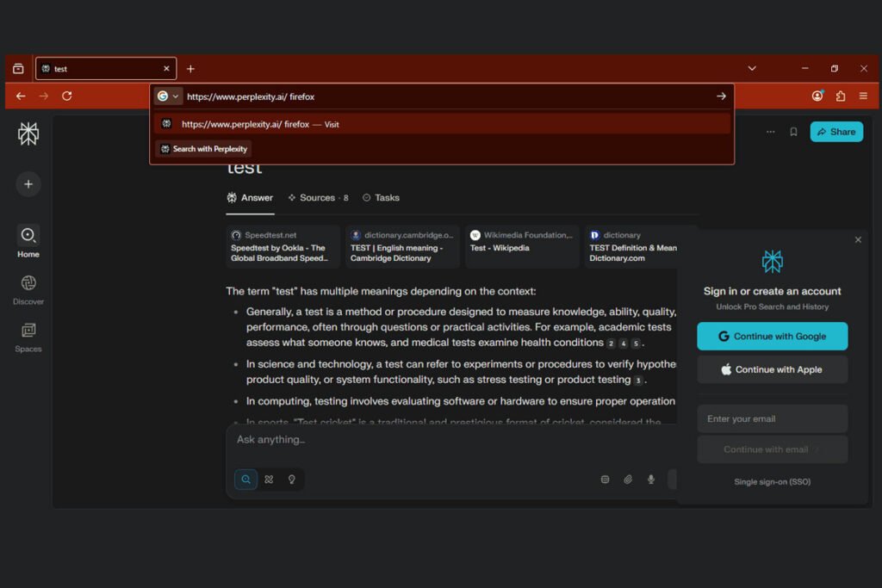Screen dimensions: 882x588
Task: Open a new browser tab
Action: (190, 69)
